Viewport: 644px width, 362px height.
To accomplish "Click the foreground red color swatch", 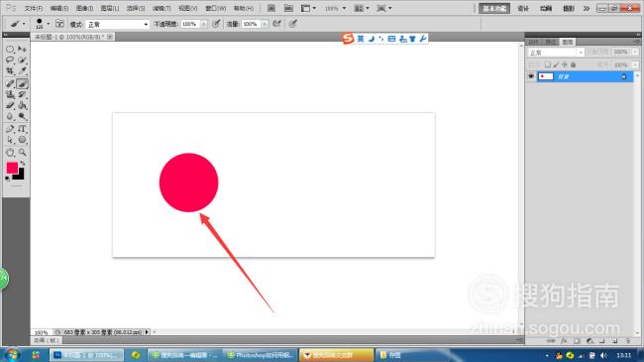I will pyautogui.click(x=11, y=168).
